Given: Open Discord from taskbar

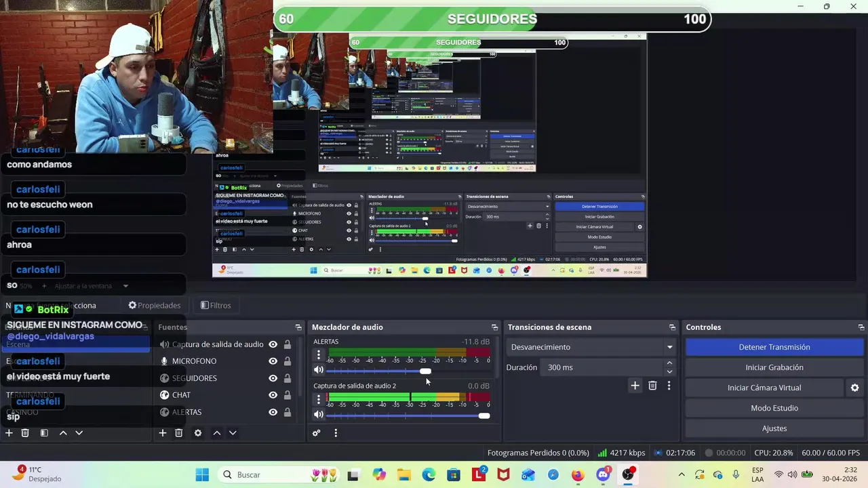Looking at the screenshot, I should tap(603, 474).
